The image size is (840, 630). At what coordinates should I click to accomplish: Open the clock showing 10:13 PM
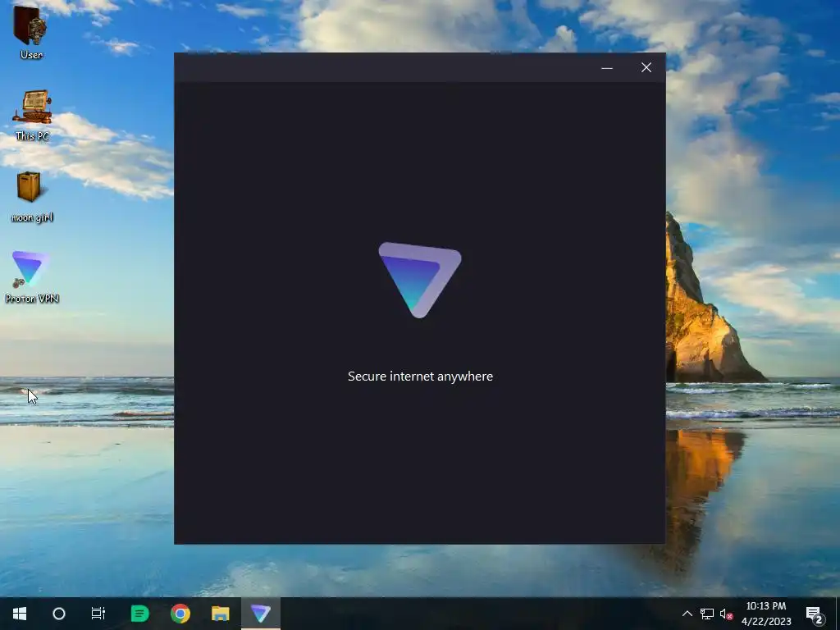point(766,614)
